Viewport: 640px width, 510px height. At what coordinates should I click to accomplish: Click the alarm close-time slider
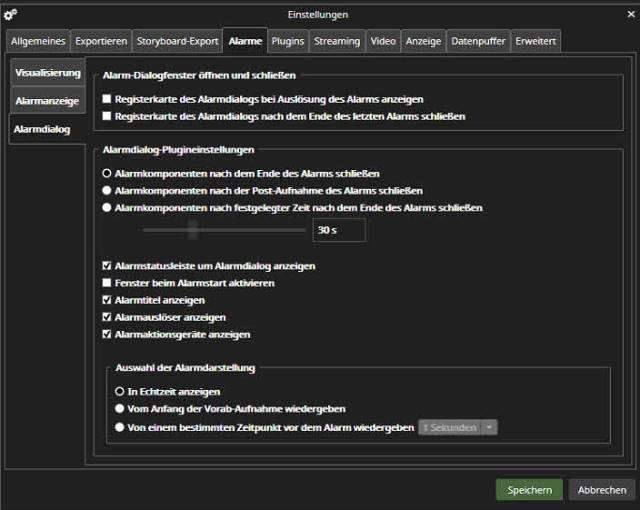coord(194,230)
